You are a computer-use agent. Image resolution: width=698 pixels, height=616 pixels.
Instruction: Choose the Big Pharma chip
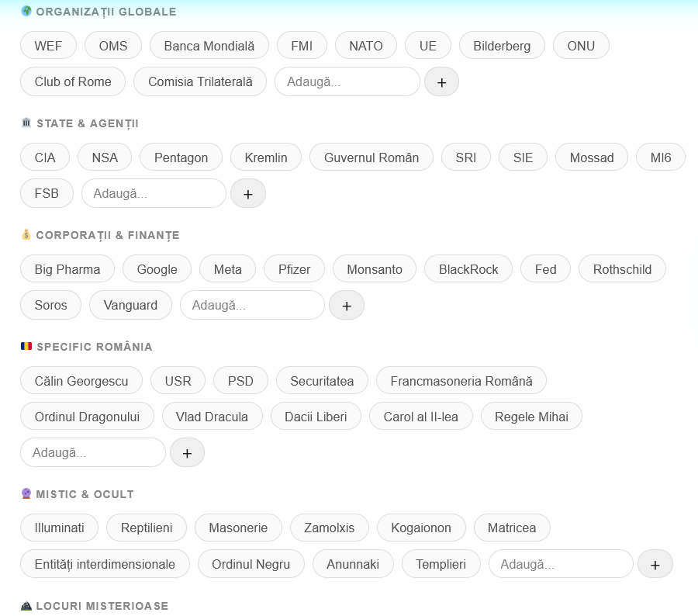[x=67, y=269]
